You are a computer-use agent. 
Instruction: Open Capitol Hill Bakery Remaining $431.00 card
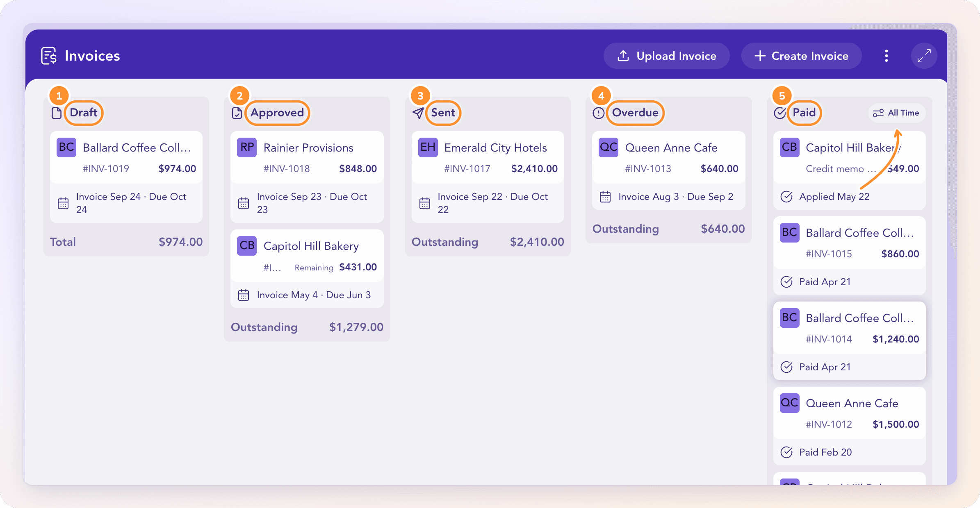(x=307, y=269)
